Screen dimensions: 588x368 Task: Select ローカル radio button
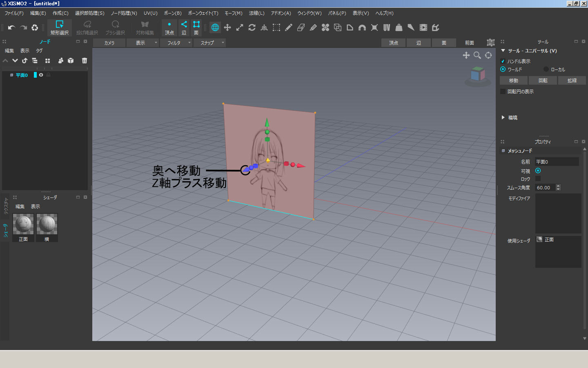546,69
